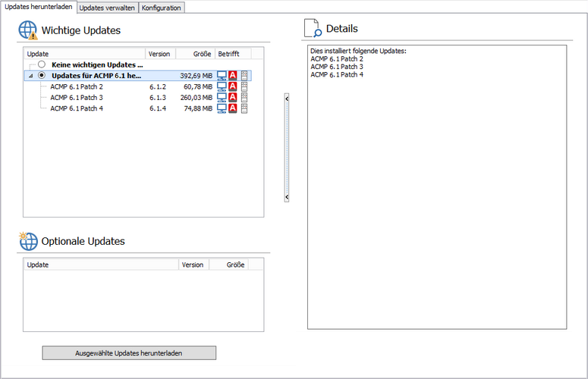The width and height of the screenshot is (588, 379).
Task: Click the server icon in ACMP 6.1 Patch 2 row
Action: [244, 86]
